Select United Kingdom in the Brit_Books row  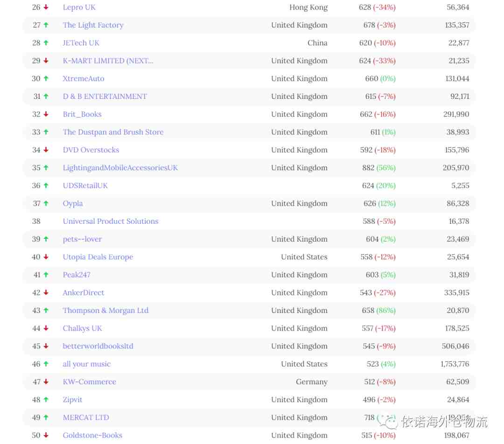pyautogui.click(x=299, y=114)
